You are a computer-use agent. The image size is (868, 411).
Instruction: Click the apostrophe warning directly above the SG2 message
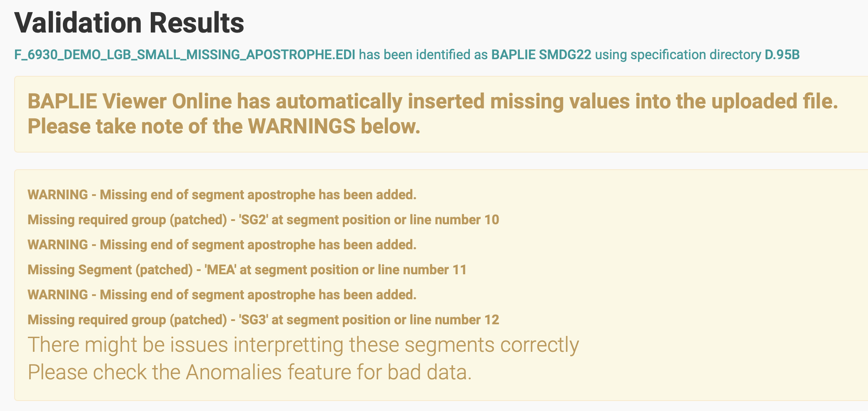(222, 195)
